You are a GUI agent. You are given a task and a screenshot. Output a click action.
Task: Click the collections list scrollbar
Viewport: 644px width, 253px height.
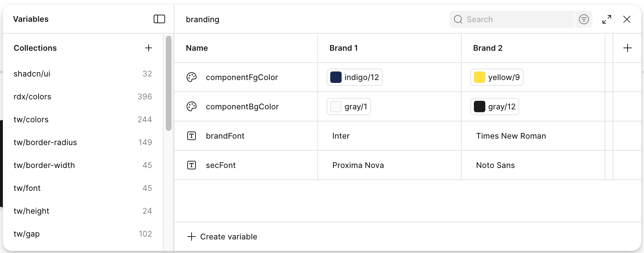[169, 83]
